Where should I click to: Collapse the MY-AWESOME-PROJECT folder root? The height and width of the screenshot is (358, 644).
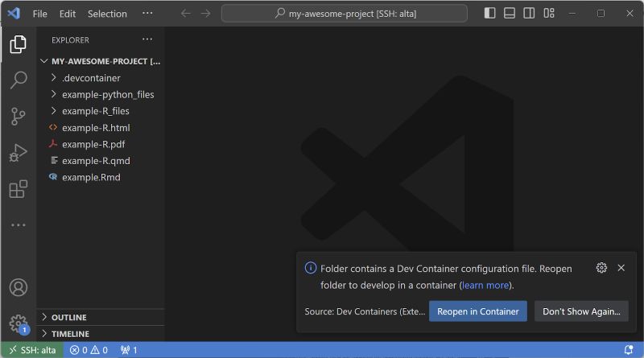pos(101,61)
